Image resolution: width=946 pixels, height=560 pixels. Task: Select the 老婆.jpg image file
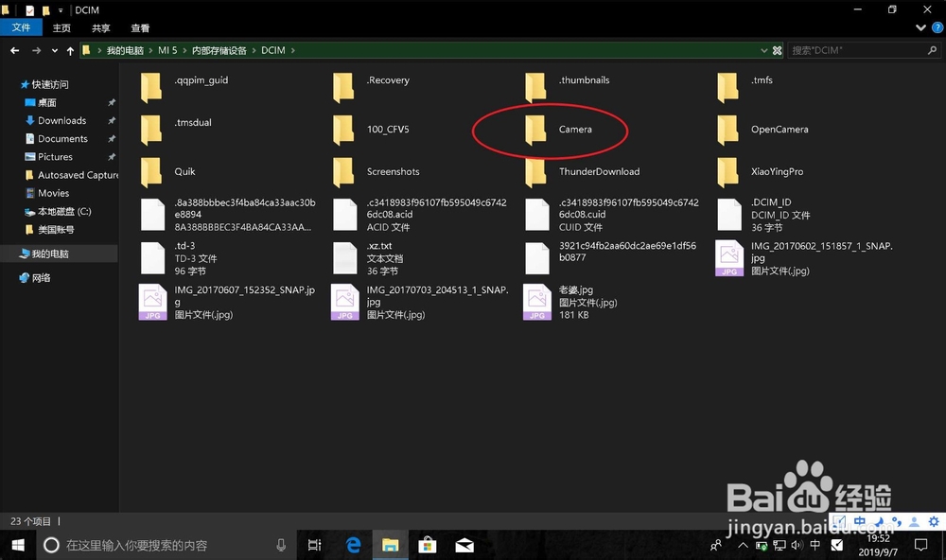click(570, 302)
